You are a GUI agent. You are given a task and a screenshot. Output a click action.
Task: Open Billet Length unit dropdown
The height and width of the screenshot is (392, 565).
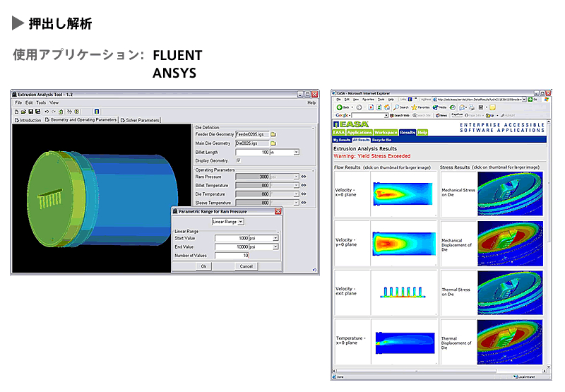point(296,153)
